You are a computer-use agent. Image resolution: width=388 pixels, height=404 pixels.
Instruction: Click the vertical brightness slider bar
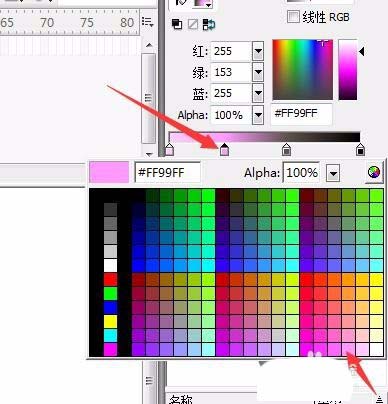(x=348, y=70)
